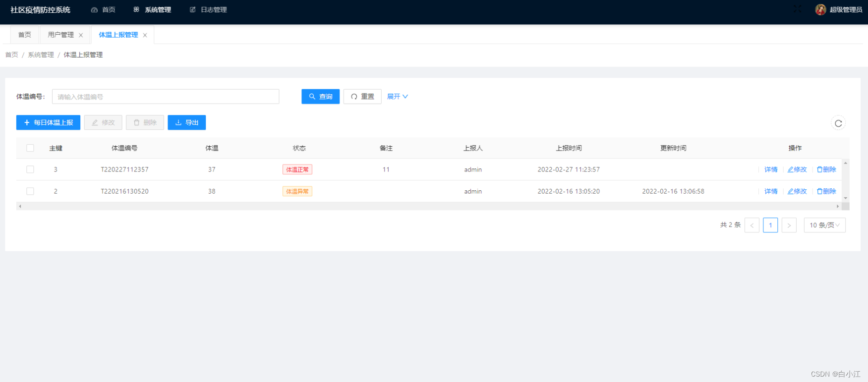
Task: Click the 体温异常 status tag
Action: [x=297, y=191]
